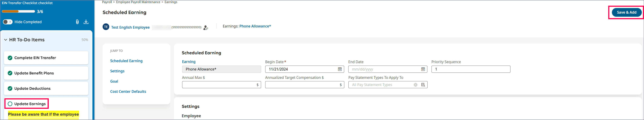Toggle the Hide Completed switch
644x120 pixels.
click(7, 22)
